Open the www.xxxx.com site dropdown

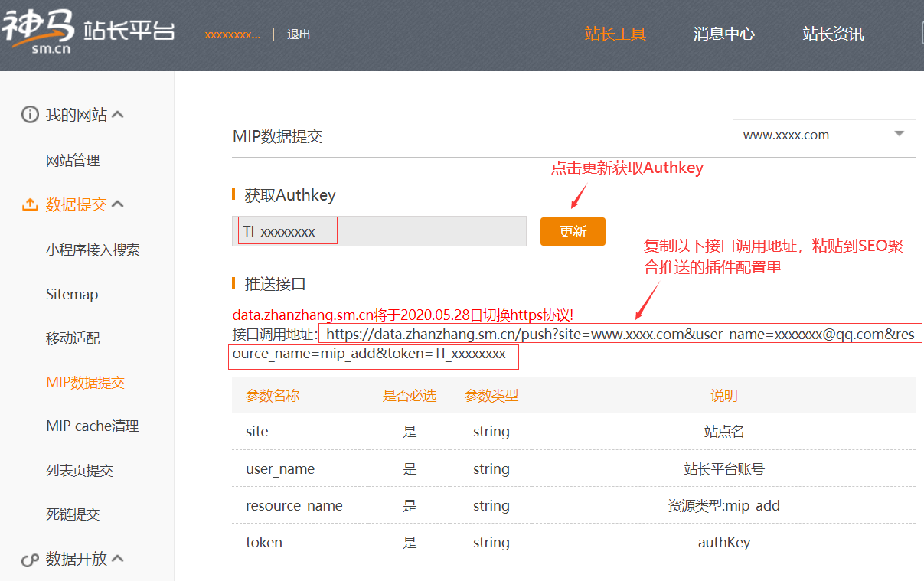point(824,135)
